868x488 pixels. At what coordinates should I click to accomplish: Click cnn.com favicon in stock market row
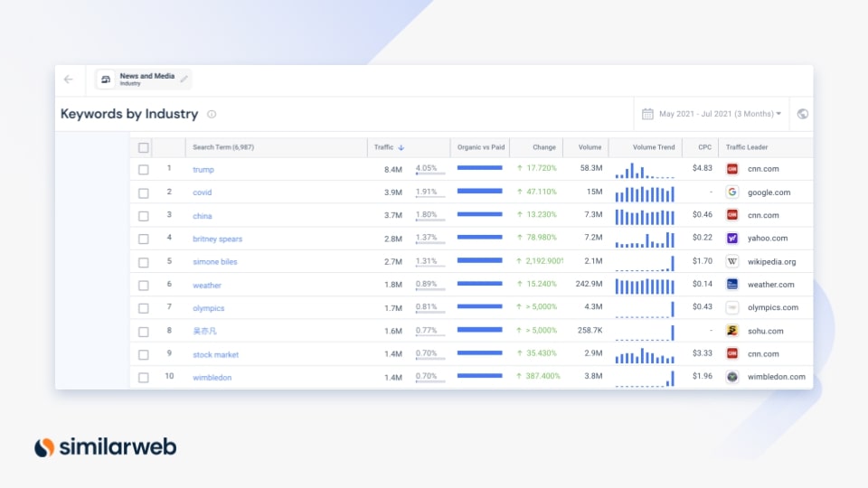point(731,353)
